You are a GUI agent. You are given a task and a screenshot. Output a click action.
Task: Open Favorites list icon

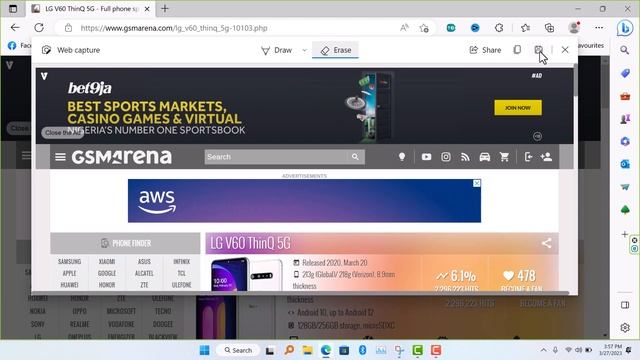pyautogui.click(x=525, y=28)
